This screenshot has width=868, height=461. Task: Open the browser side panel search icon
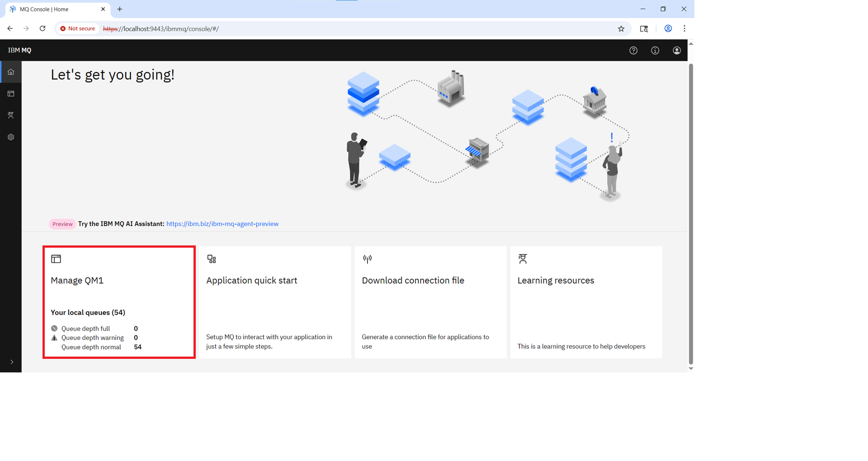click(644, 28)
